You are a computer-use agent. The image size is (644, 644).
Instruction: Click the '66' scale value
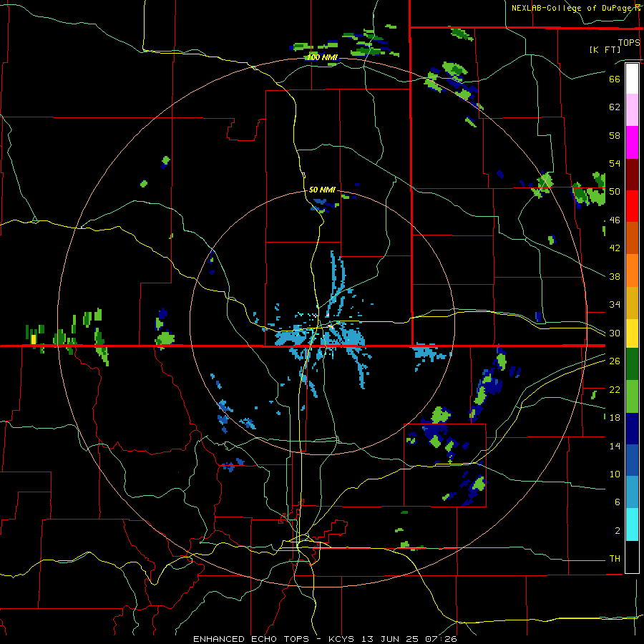point(615,79)
